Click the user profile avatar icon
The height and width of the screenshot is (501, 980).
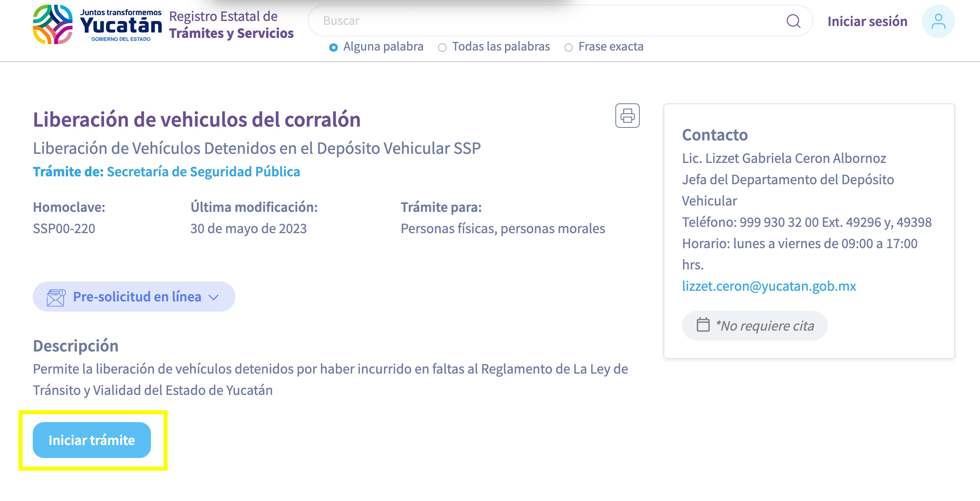click(x=938, y=21)
